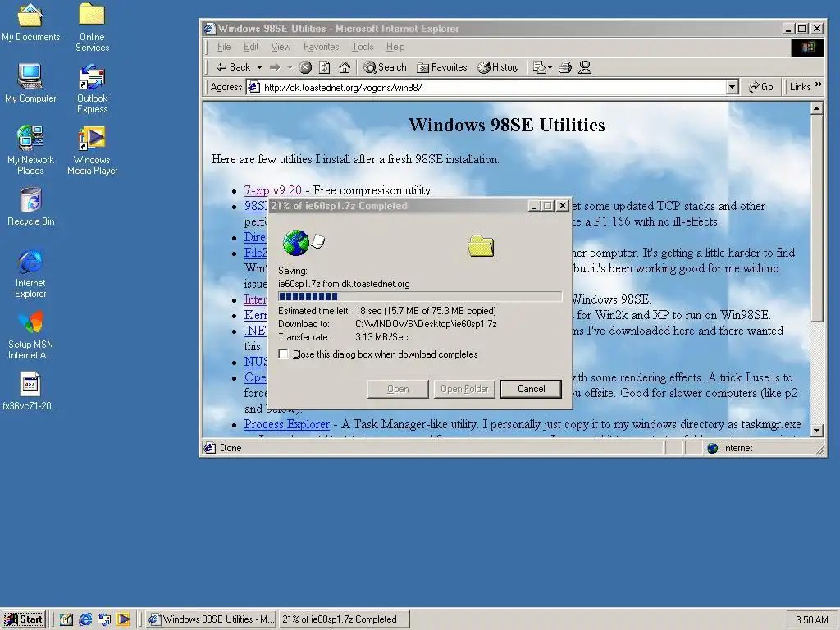Cancel the ie60sp1.7z download

click(x=531, y=389)
